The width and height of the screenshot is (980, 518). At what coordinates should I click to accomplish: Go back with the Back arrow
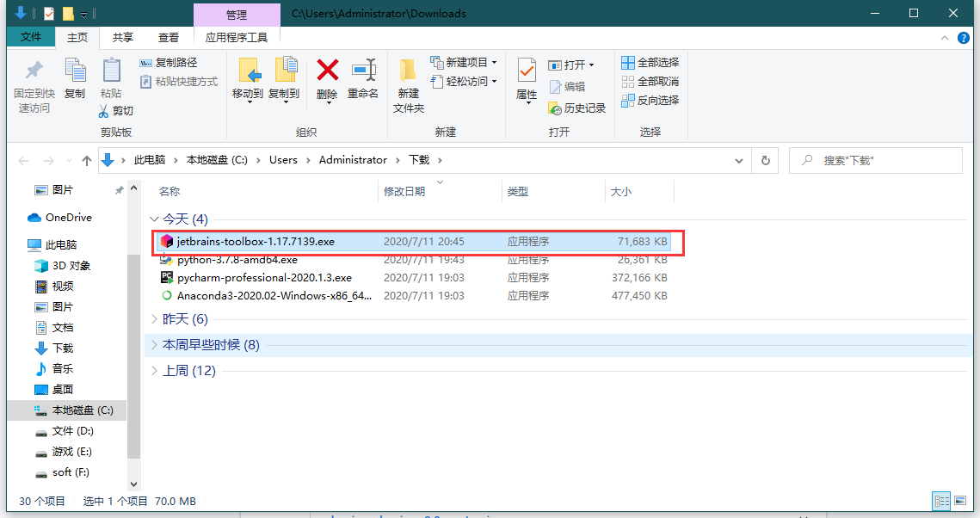24,161
